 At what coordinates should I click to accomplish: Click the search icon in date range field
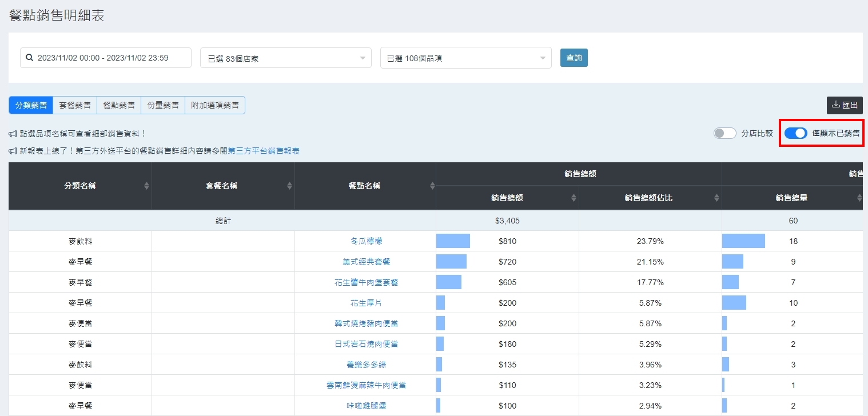tap(30, 58)
